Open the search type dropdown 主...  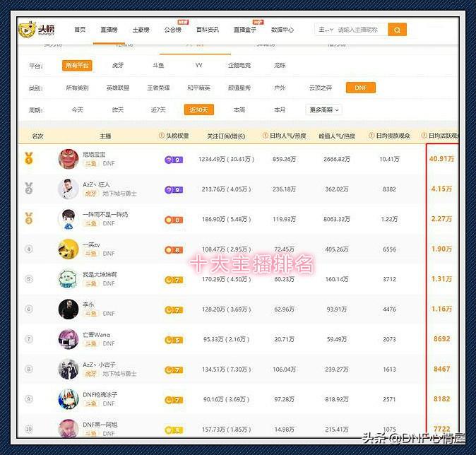pyautogui.click(x=326, y=30)
